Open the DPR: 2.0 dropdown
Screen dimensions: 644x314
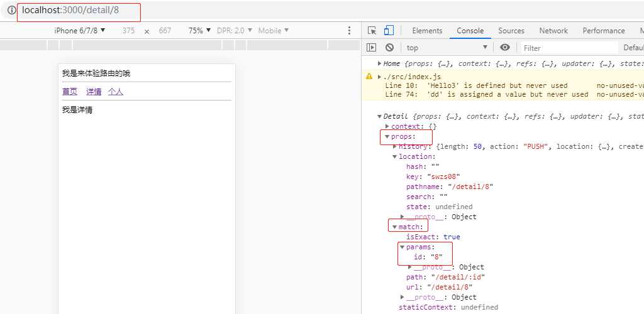pos(235,31)
